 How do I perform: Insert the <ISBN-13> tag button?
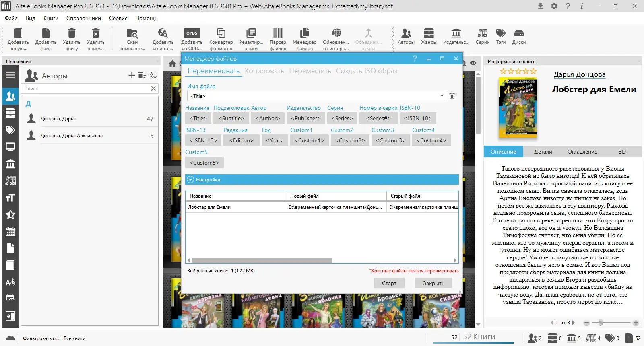(203, 140)
